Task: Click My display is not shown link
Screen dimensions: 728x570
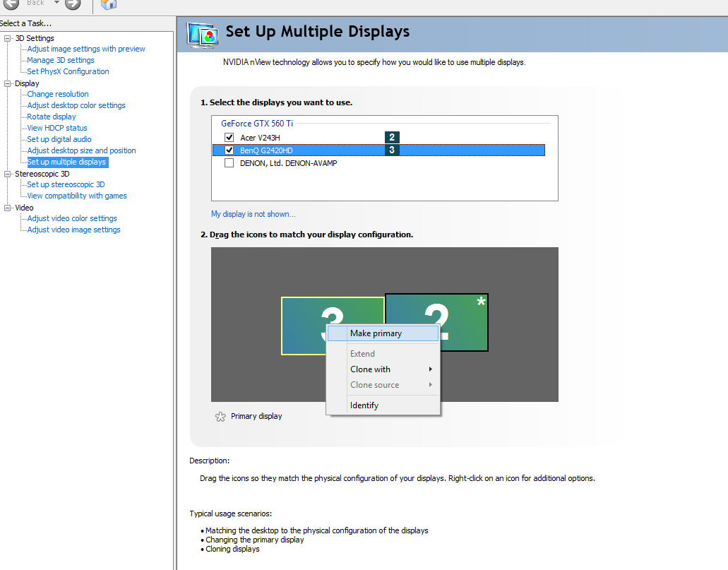Action: click(253, 214)
